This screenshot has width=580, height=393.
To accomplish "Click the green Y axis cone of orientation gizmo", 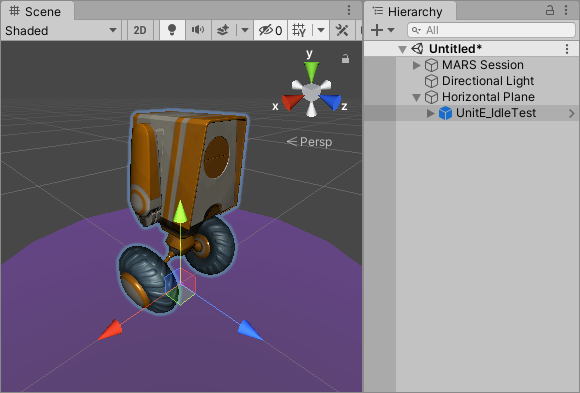I will pos(311,70).
